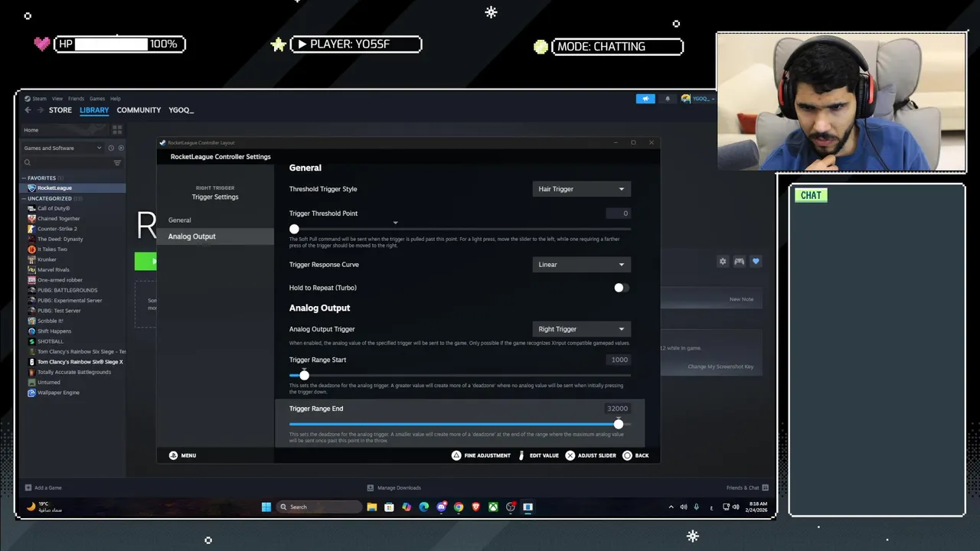The image size is (980, 551).
Task: Open Friends menu in Steam
Action: point(76,99)
